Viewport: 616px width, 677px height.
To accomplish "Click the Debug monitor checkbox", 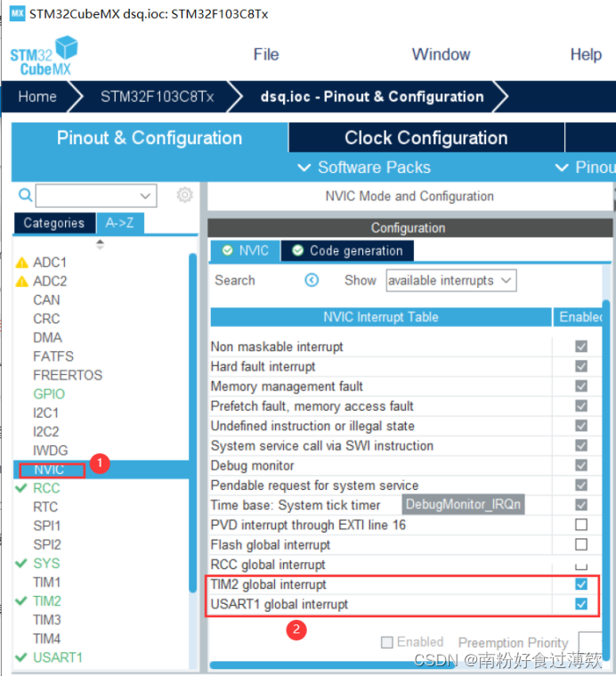I will click(x=581, y=465).
